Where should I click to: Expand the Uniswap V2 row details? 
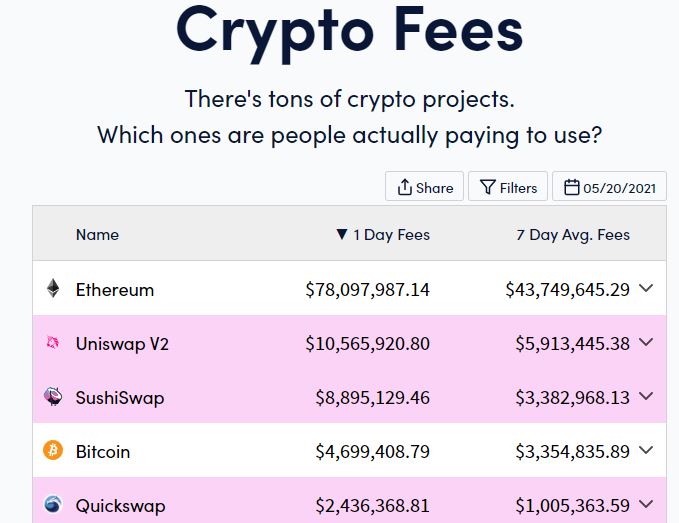pos(646,342)
